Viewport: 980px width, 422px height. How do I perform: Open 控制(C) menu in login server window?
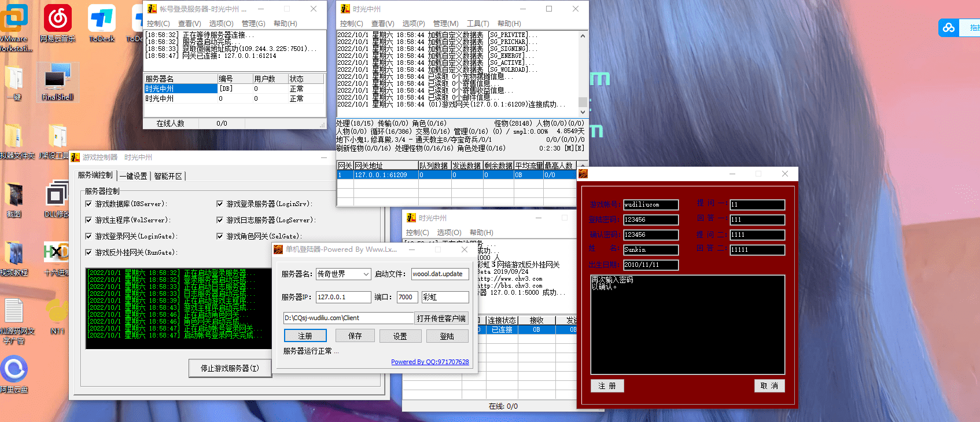click(x=158, y=23)
